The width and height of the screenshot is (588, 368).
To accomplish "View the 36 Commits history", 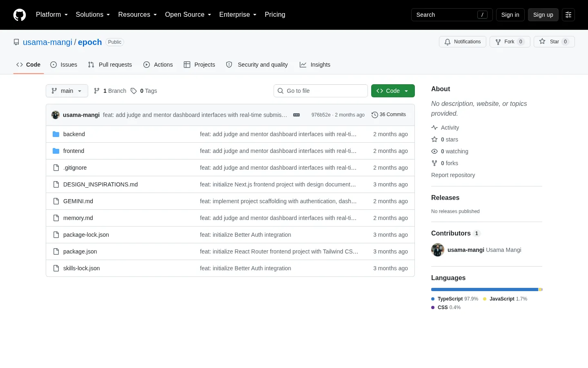I will (389, 115).
